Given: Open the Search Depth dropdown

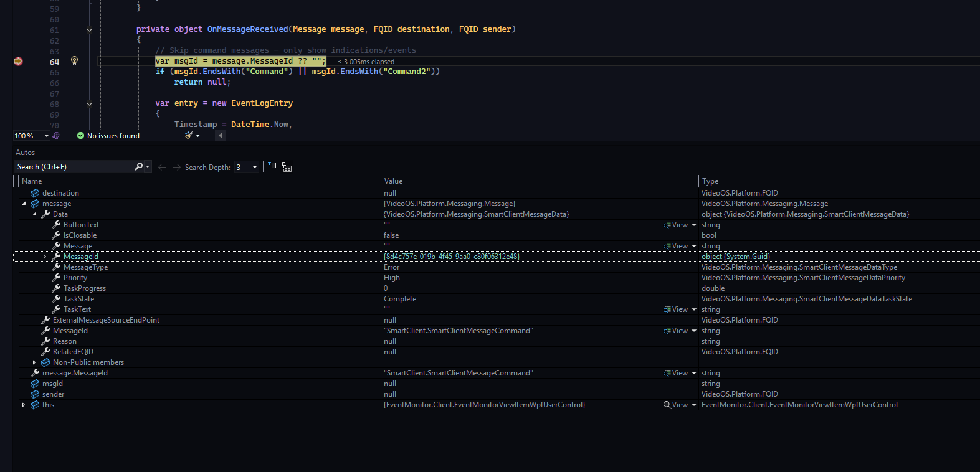Looking at the screenshot, I should pyautogui.click(x=254, y=167).
